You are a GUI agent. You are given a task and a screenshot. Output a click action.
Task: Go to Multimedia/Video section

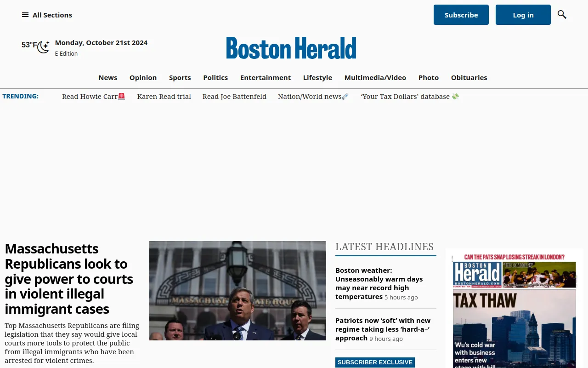[375, 77]
